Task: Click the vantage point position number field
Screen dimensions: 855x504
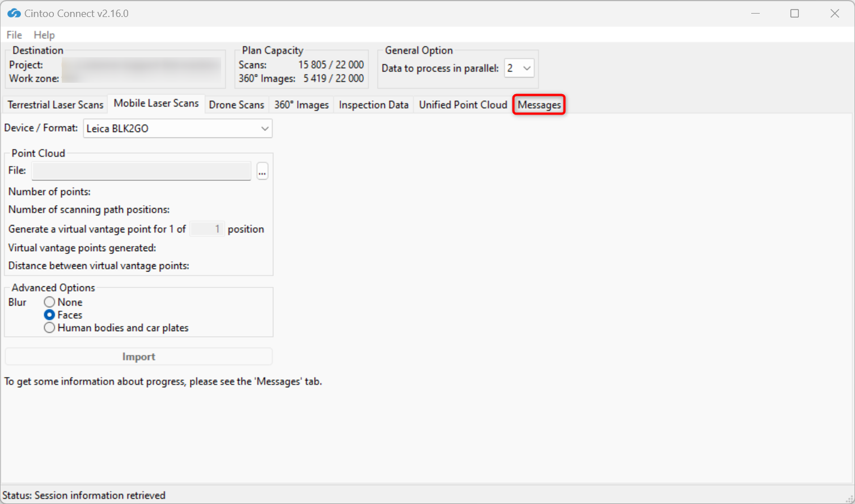Action: tap(207, 229)
